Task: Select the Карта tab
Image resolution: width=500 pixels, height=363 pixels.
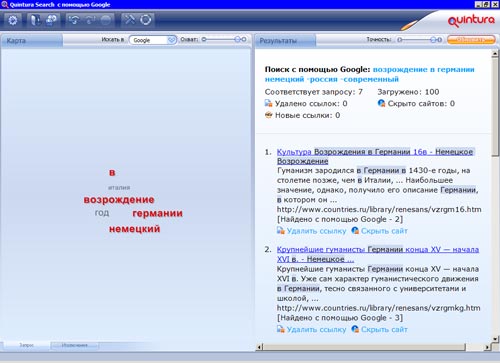Action: (x=31, y=41)
